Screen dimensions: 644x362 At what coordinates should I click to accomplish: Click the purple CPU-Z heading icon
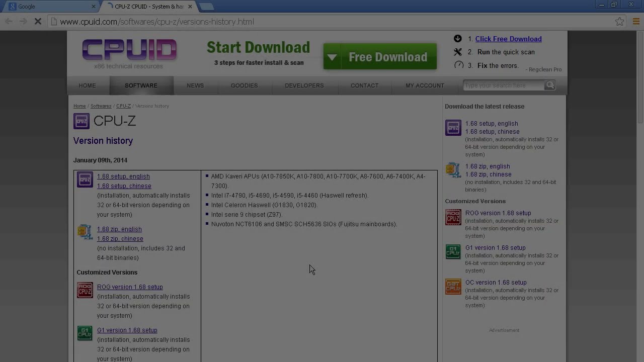tap(82, 121)
